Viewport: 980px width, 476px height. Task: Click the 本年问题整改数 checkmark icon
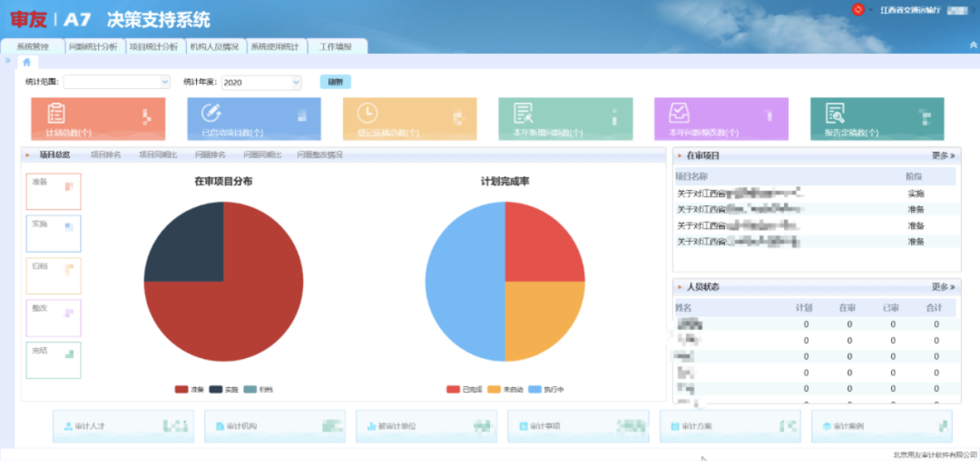pos(678,113)
